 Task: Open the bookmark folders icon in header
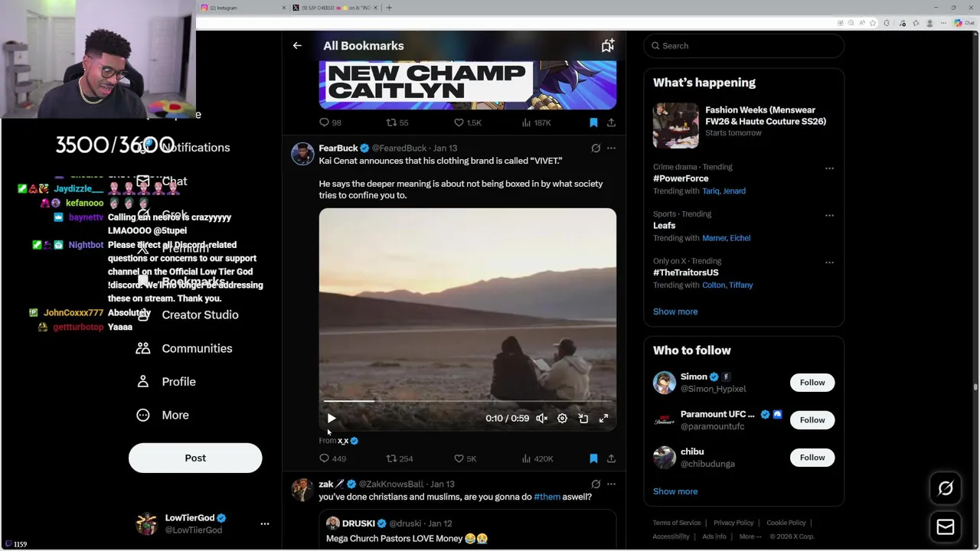(x=608, y=46)
